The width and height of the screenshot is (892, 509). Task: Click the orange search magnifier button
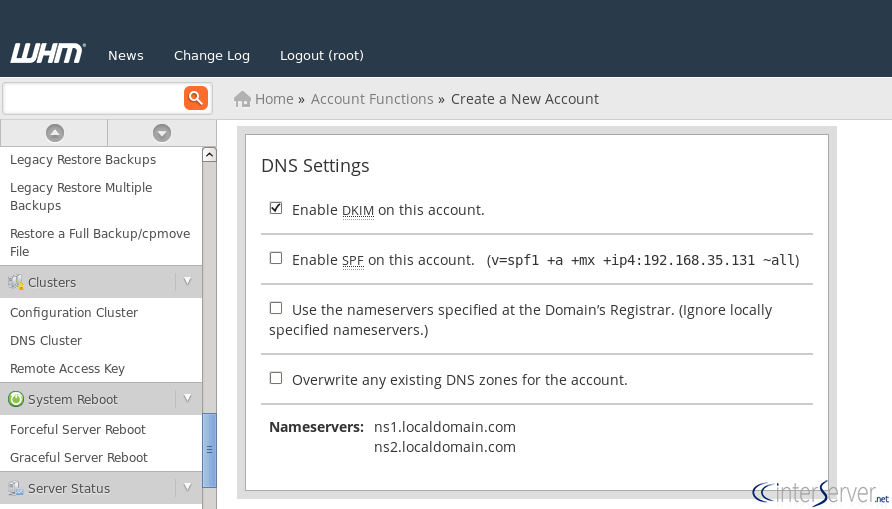click(196, 98)
